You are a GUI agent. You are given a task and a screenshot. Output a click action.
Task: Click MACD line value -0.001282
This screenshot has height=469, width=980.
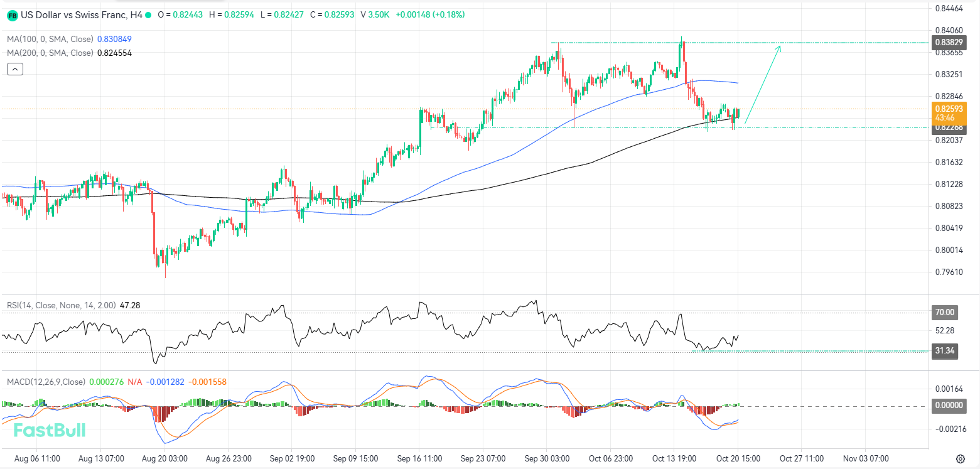[x=165, y=382]
